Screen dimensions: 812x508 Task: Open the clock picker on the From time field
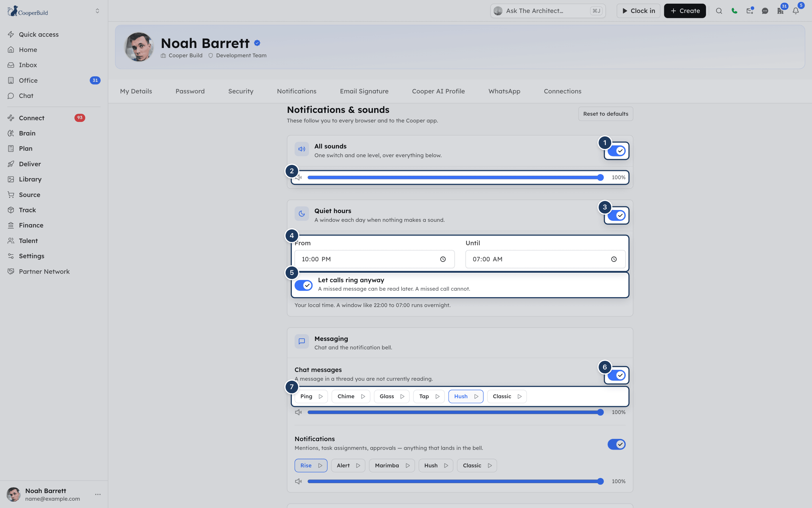[443, 259]
